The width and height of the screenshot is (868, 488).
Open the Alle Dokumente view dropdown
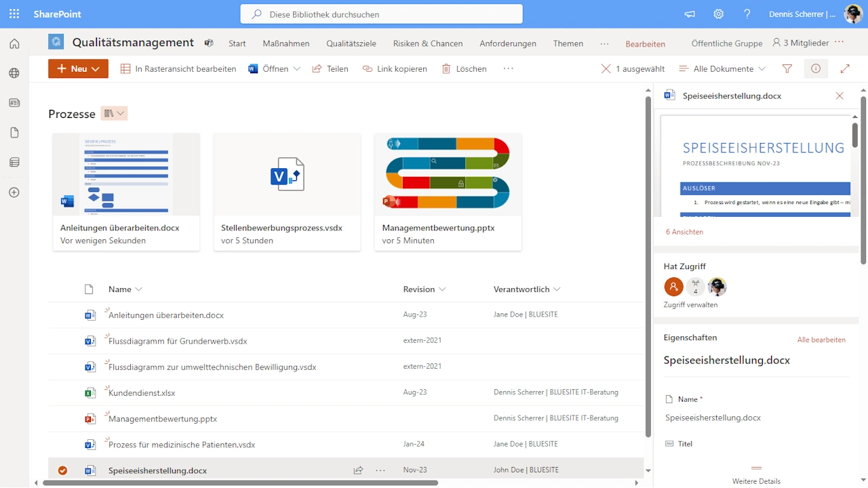click(722, 68)
